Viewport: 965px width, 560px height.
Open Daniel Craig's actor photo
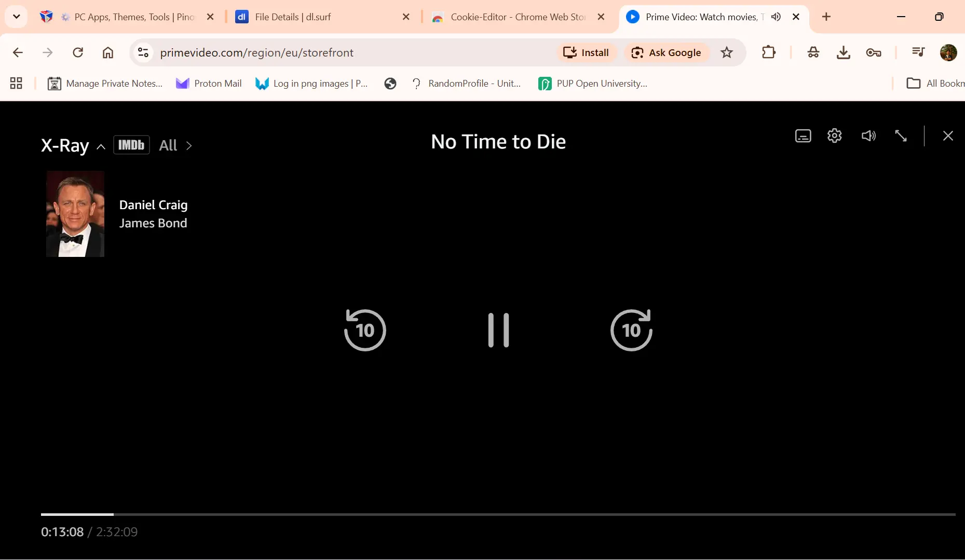[x=75, y=214]
